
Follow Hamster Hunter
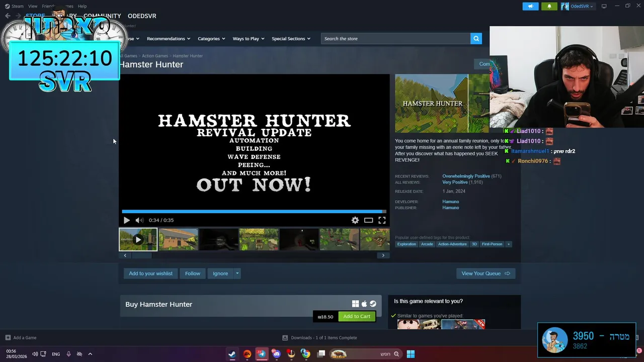click(x=192, y=274)
